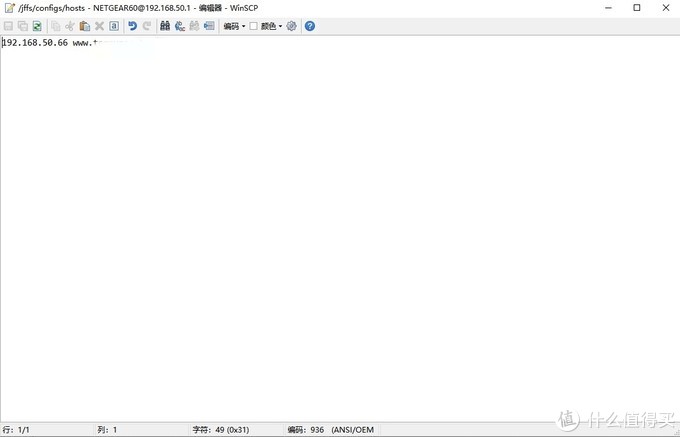This screenshot has width=680, height=437.
Task: Click the Select All icon
Action: click(x=114, y=26)
